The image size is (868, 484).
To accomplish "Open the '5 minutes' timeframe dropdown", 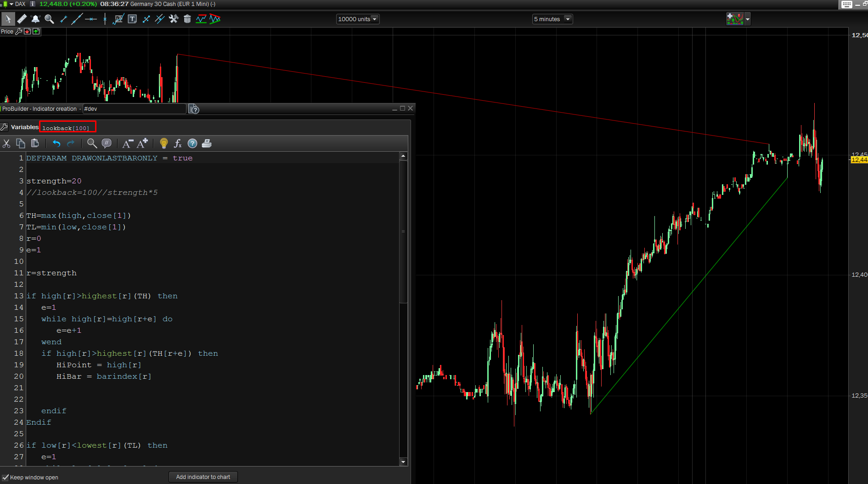I will pyautogui.click(x=552, y=19).
